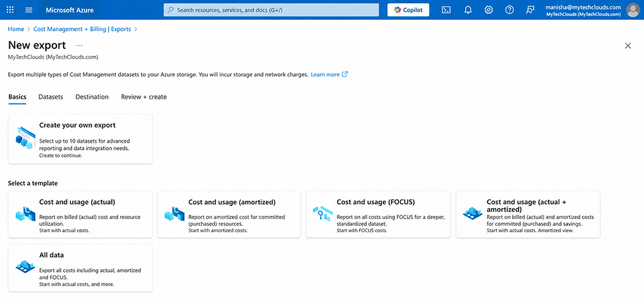The image size is (644, 304).
Task: Click the Create your own export illustration
Action: tap(26, 138)
